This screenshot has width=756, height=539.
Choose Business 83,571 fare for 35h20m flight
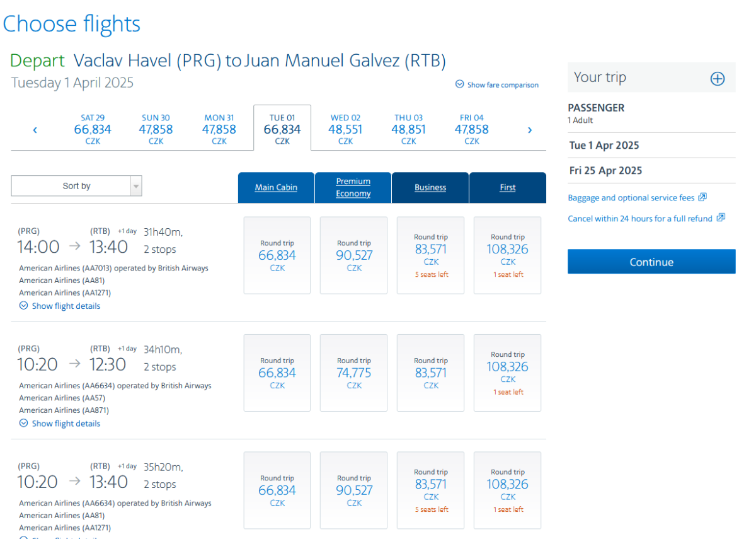click(x=431, y=490)
